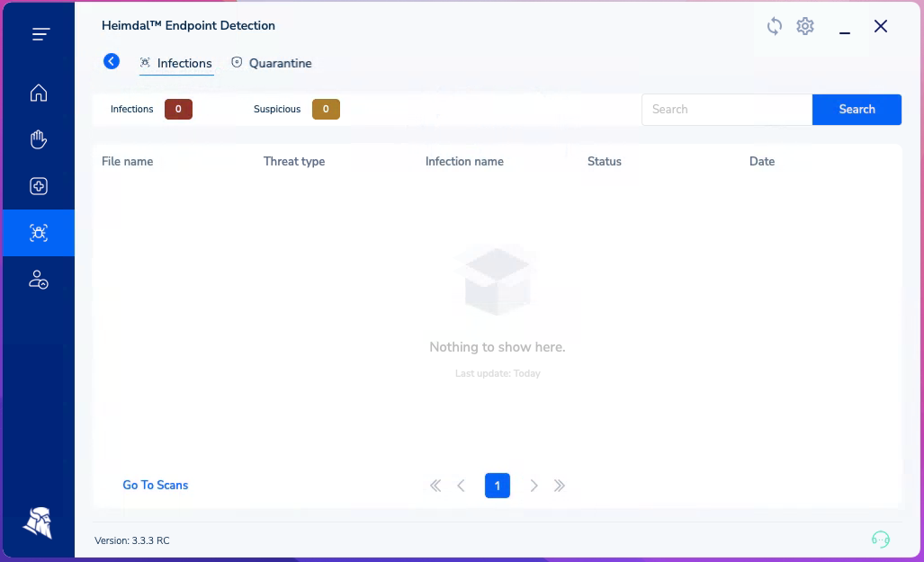The width and height of the screenshot is (924, 562).
Task: Sort by Status column header
Action: 604,162
